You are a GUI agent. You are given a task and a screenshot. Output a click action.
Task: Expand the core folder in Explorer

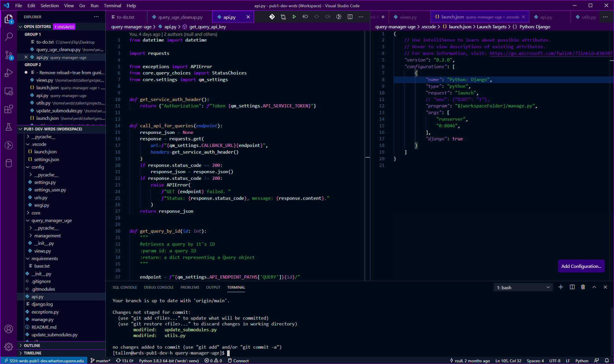36,213
